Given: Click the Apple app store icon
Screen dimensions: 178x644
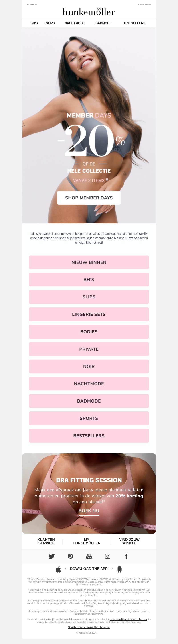Looking at the screenshot, I should point(58,569).
